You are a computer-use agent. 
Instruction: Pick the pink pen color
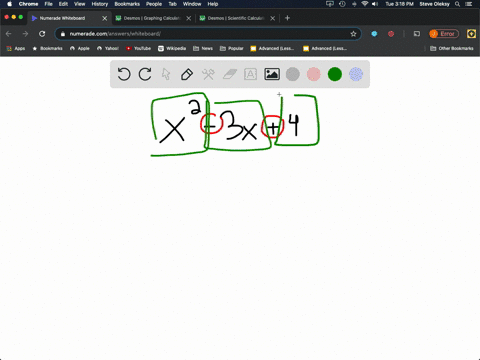(x=314, y=74)
